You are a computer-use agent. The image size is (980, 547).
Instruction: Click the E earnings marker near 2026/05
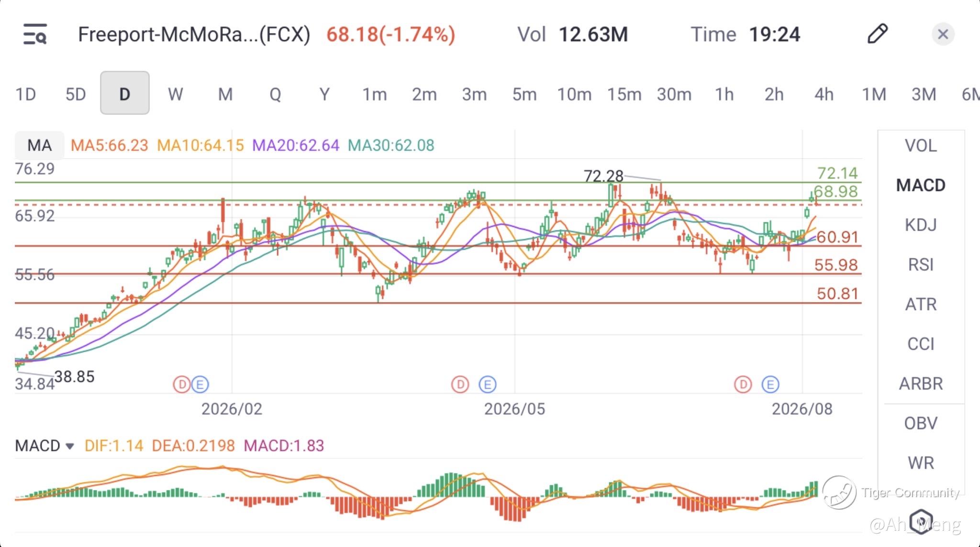(x=488, y=384)
